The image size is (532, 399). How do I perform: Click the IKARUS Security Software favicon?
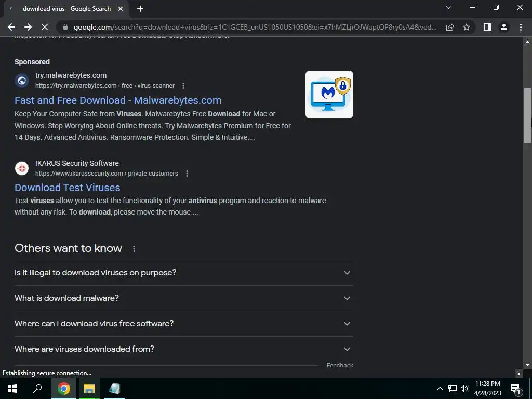(x=22, y=168)
